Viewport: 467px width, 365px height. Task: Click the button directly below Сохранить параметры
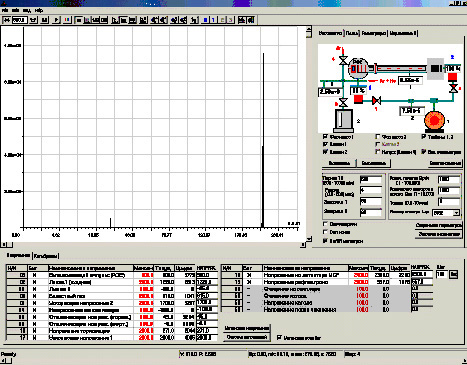pos(439,234)
